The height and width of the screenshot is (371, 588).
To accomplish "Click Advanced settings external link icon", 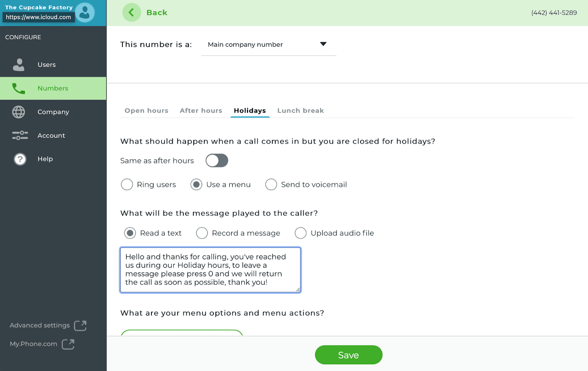I will coord(80,325).
